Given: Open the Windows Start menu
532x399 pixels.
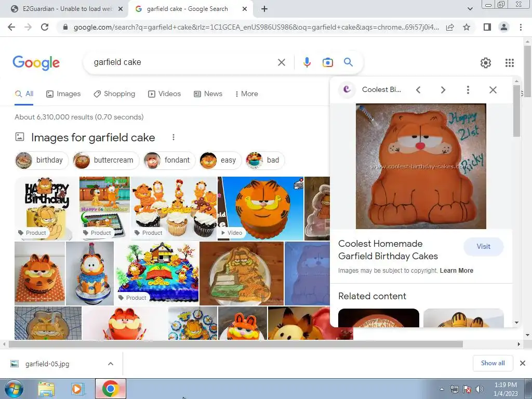Looking at the screenshot, I should pos(13,389).
